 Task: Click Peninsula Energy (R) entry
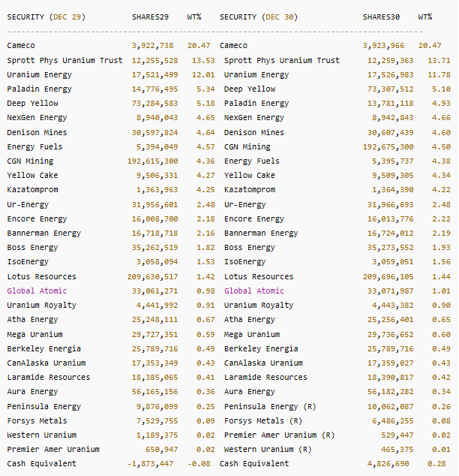[270, 407]
